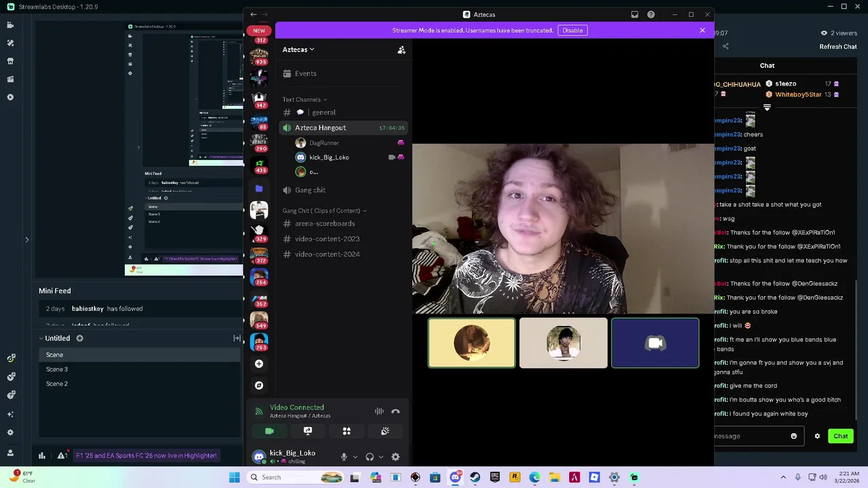Open Streamlabs account profile icon

point(10,452)
